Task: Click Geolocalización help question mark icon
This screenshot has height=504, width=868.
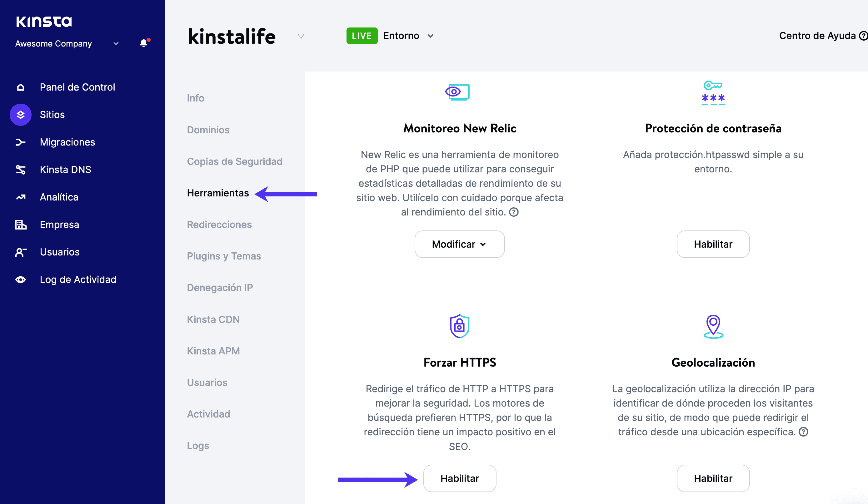Action: pos(803,432)
